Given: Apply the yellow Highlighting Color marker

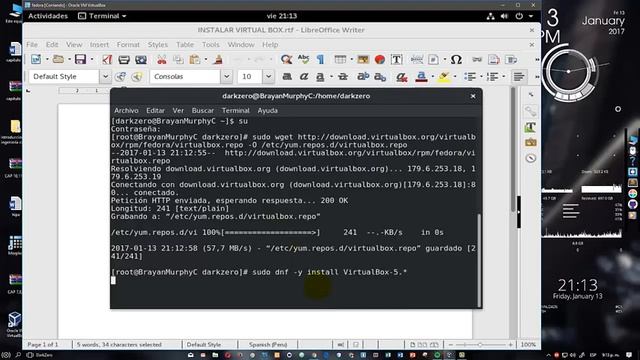Looking at the screenshot, I should 444,77.
